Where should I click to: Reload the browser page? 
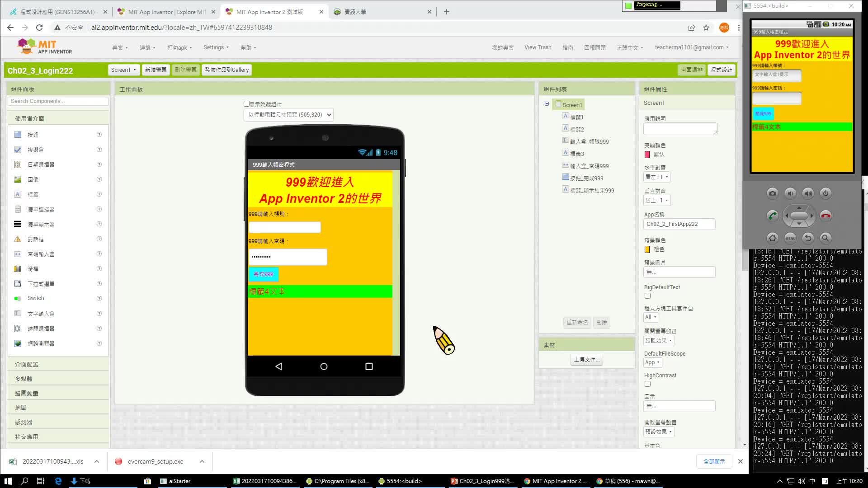pos(39,28)
